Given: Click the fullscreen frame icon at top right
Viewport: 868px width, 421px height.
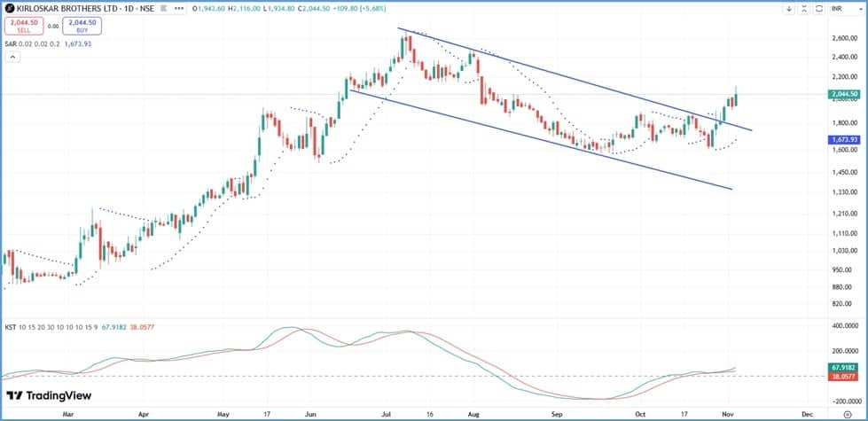Looking at the screenshot, I should (x=817, y=9).
